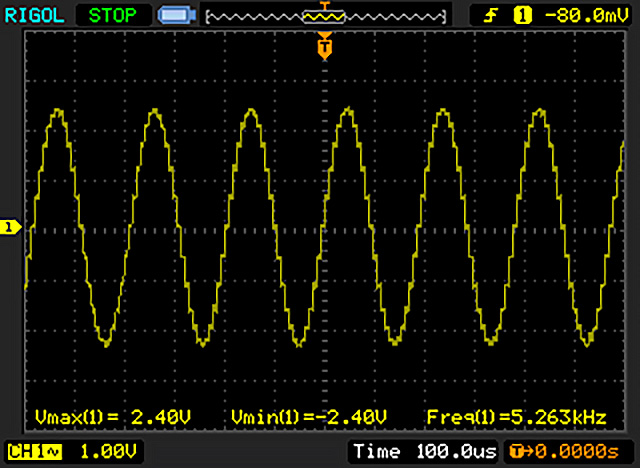Image resolution: width=640 pixels, height=468 pixels.
Task: Click the highlighted window in memory bar
Action: click(323, 17)
